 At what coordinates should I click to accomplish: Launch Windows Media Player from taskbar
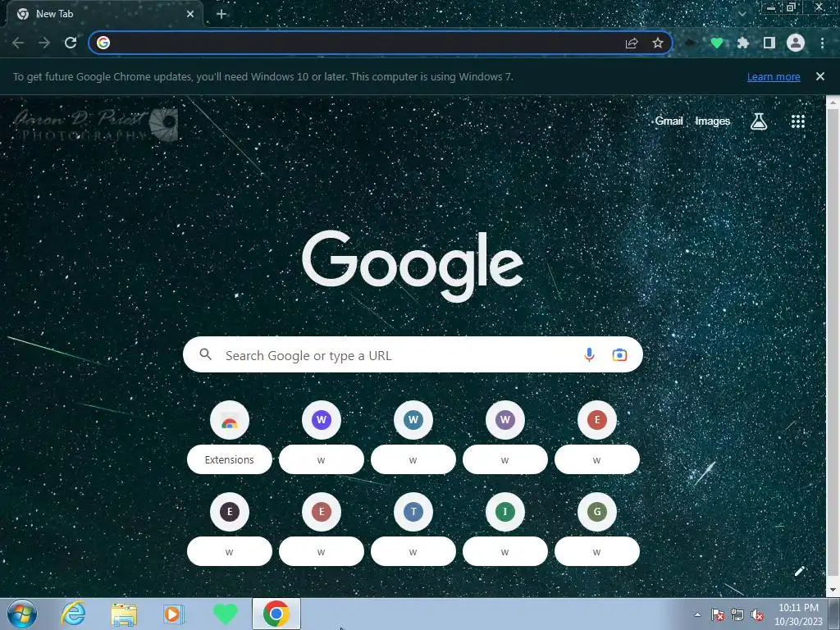coord(174,614)
